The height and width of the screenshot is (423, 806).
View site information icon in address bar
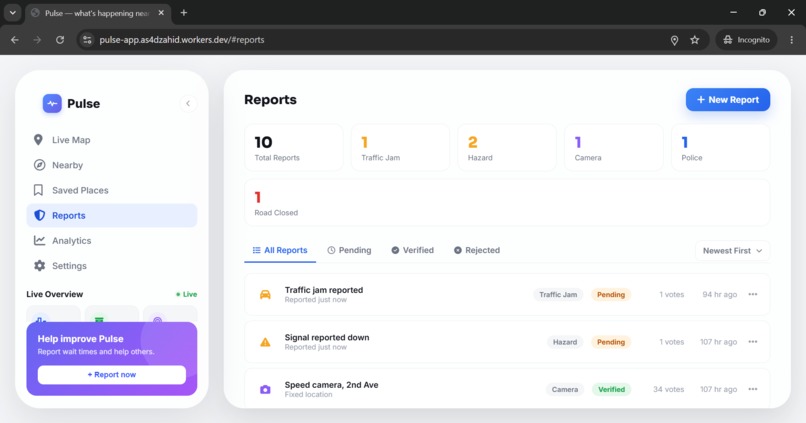[x=87, y=40]
